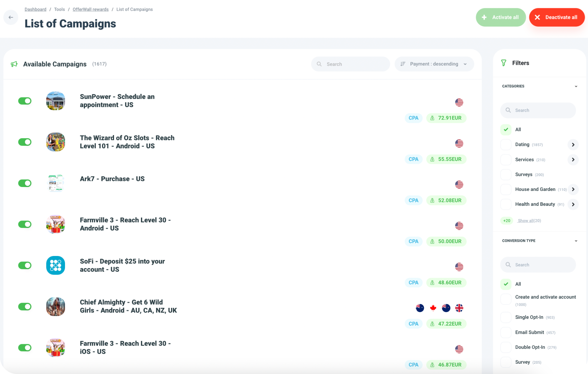Image resolution: width=588 pixels, height=374 pixels.
Task: Check Create and activate account option
Action: tap(506, 299)
